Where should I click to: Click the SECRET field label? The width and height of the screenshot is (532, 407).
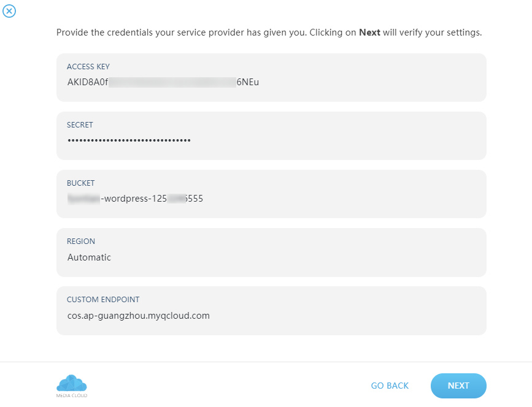click(x=80, y=124)
